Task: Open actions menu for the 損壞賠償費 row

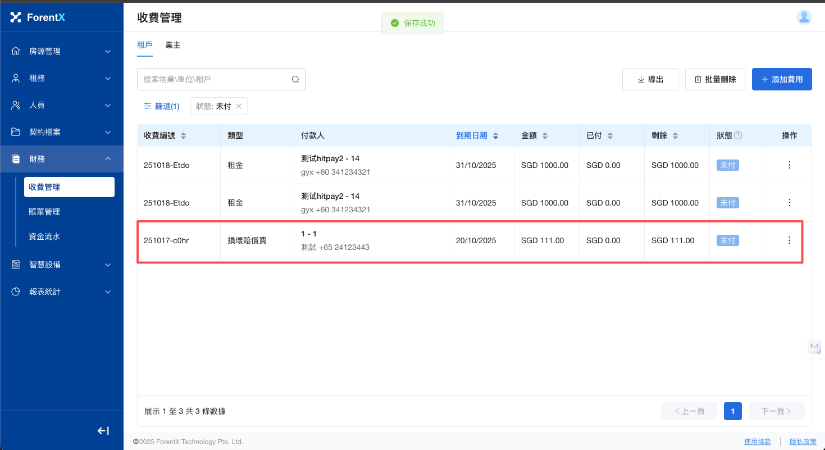Action: click(x=789, y=240)
